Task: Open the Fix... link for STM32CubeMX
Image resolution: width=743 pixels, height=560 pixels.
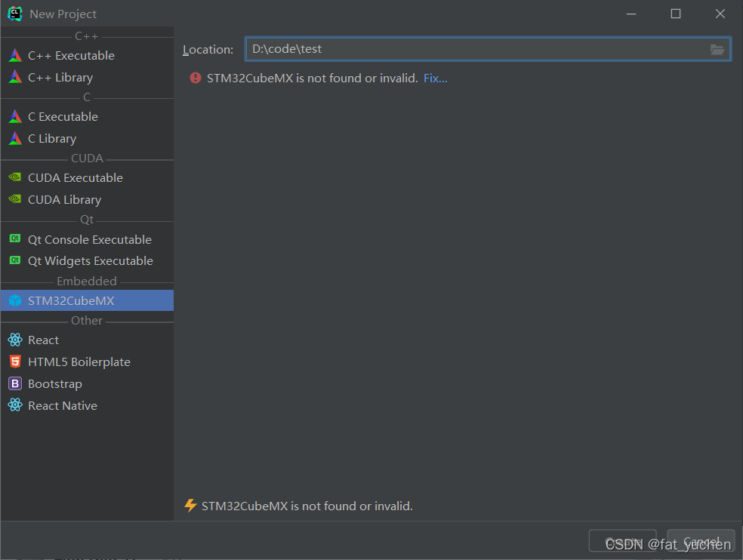Action: [436, 78]
